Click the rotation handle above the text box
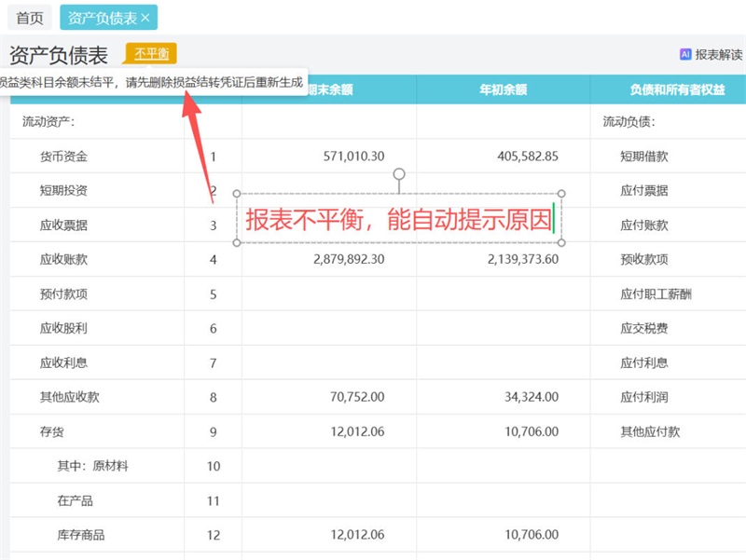The height and width of the screenshot is (560, 746). click(x=399, y=174)
